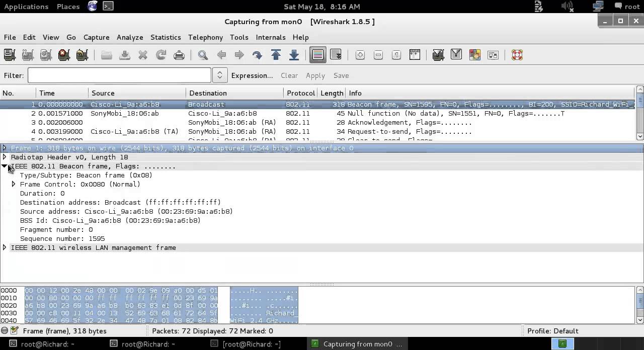The width and height of the screenshot is (644, 350).
Task: Click the Apply filter button
Action: [315, 75]
